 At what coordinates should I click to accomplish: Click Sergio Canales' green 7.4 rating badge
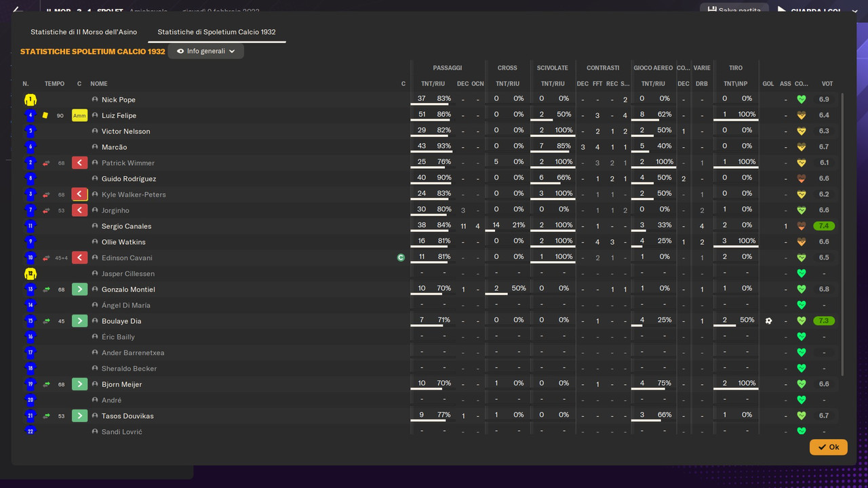click(x=824, y=226)
